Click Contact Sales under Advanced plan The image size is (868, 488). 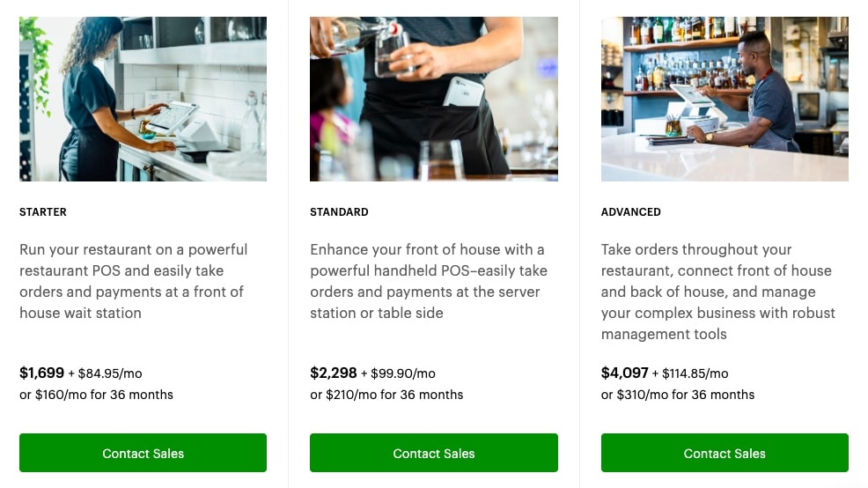point(725,453)
